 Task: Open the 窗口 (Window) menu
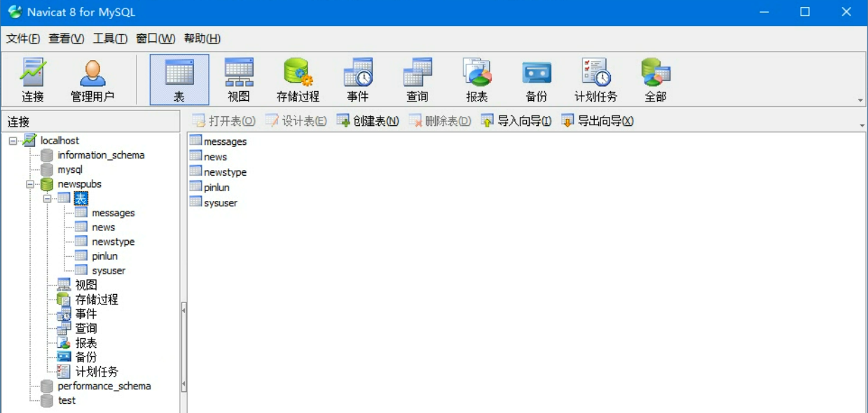tap(156, 38)
